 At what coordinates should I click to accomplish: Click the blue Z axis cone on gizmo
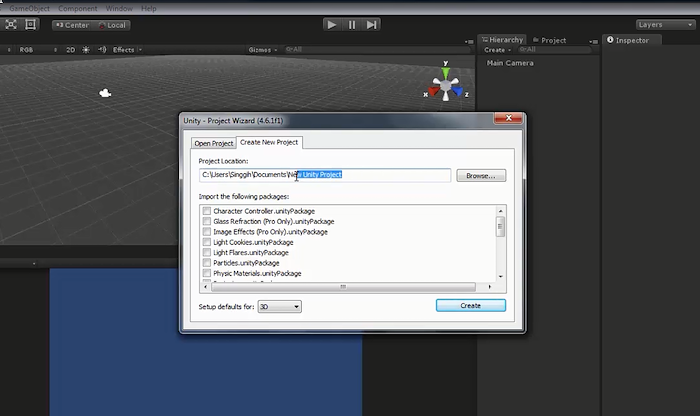457,91
